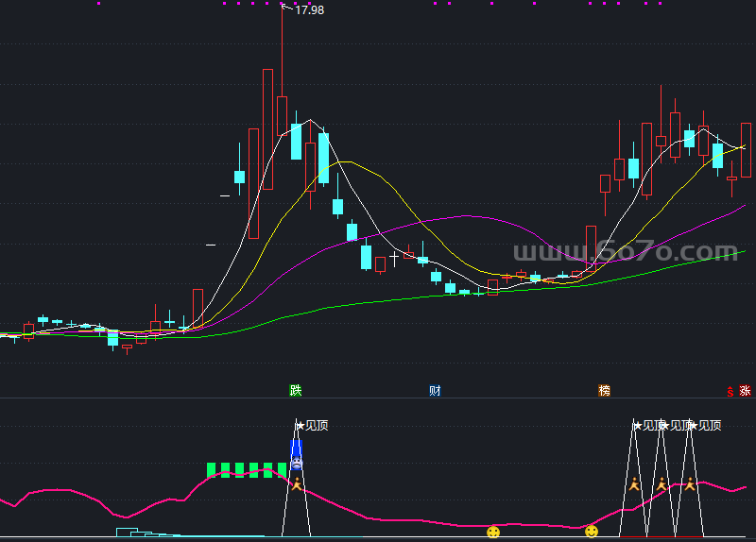Click the red limit-up candle before the first rally
This screenshot has width=756, height=542.
click(198, 309)
